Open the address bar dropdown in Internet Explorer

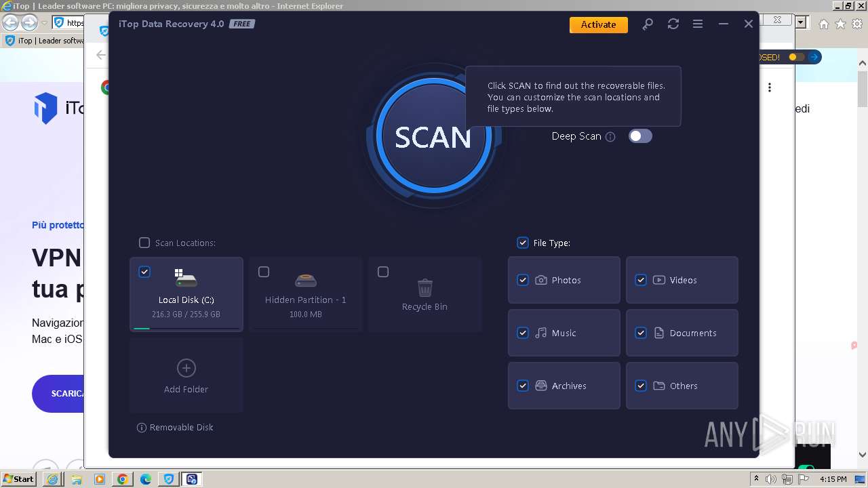point(802,22)
